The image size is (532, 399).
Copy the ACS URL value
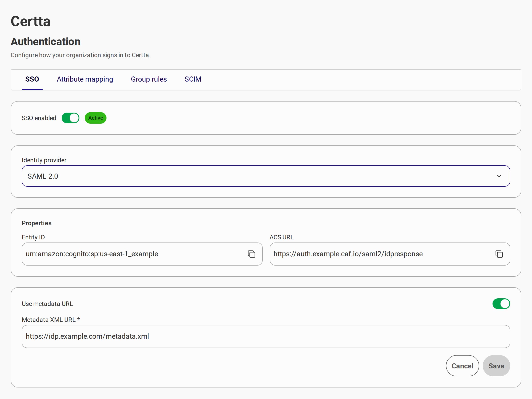point(499,254)
